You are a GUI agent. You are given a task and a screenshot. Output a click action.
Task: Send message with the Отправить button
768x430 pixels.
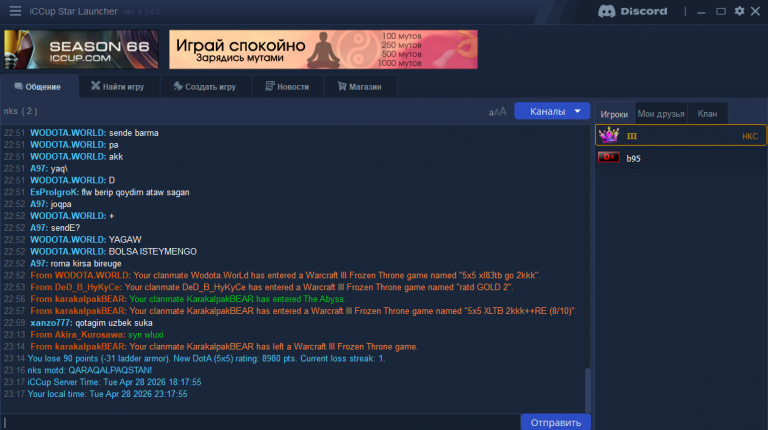(555, 422)
